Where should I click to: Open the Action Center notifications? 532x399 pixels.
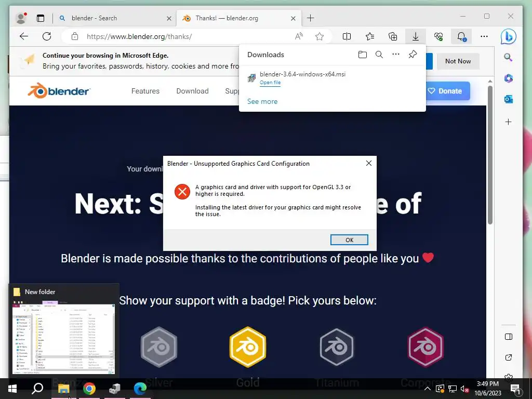[x=515, y=389]
